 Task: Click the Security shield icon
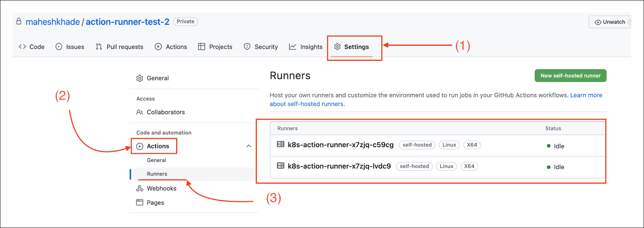click(247, 47)
